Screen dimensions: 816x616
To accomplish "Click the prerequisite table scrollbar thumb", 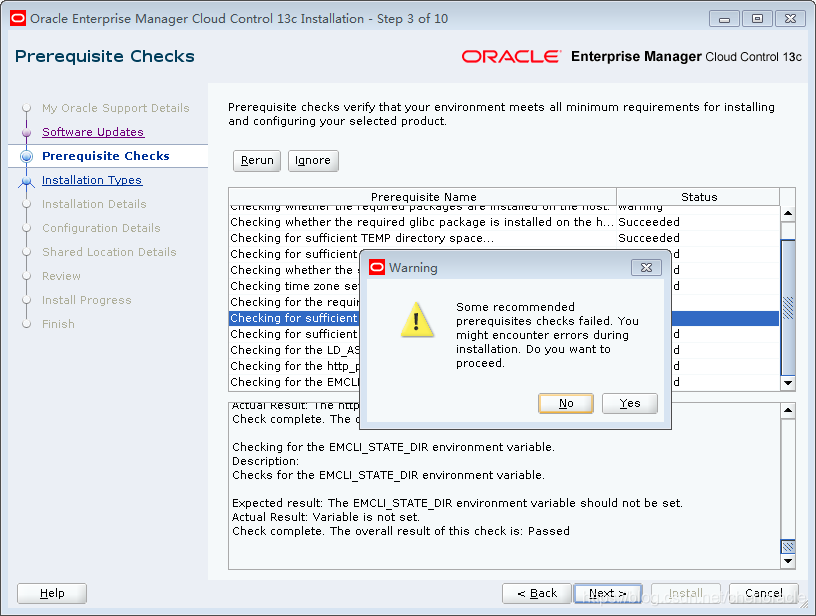I will (x=788, y=307).
